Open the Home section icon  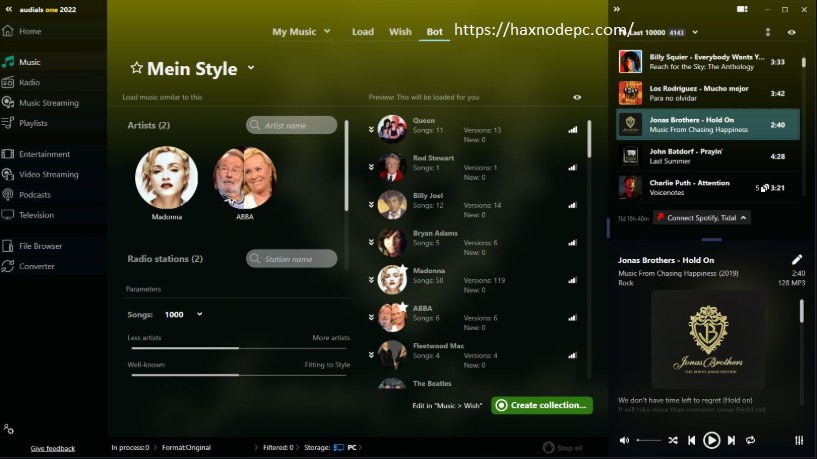click(8, 31)
